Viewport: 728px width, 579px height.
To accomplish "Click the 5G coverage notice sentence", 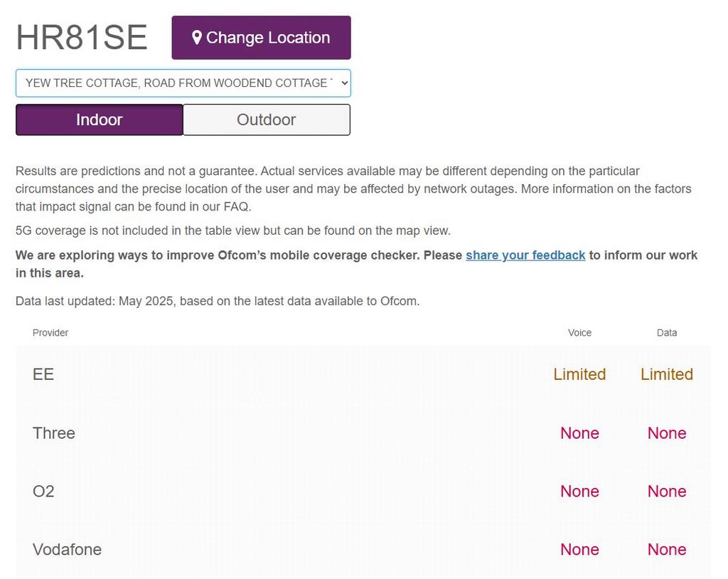I will click(x=233, y=230).
